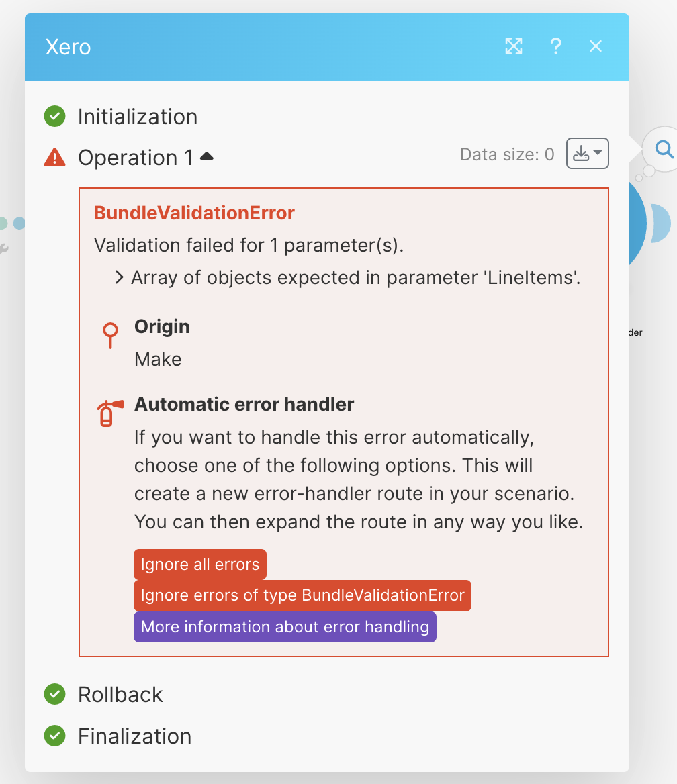This screenshot has height=784, width=677.
Task: Close the Xero error dialog
Action: [x=596, y=46]
